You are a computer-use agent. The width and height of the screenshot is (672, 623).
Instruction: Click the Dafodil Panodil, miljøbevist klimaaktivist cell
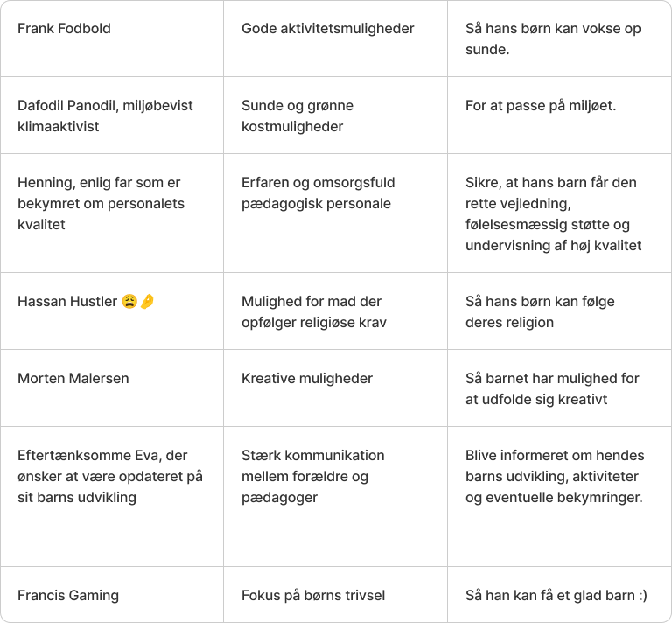(112, 115)
